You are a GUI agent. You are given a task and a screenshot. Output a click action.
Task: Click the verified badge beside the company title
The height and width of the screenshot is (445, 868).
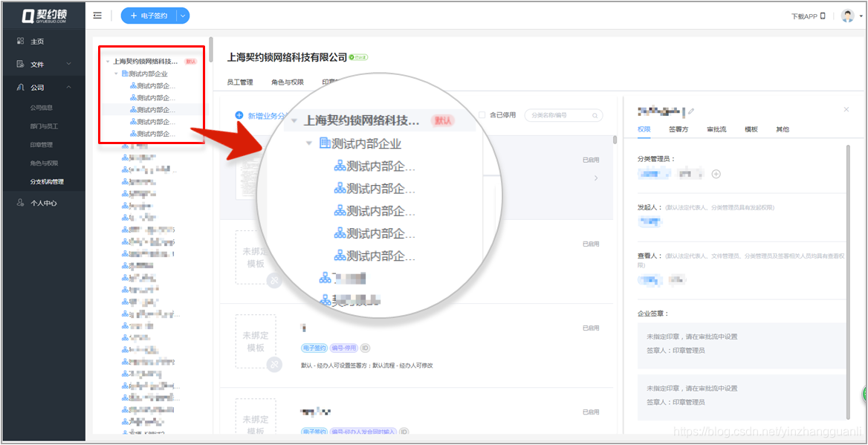pyautogui.click(x=359, y=57)
